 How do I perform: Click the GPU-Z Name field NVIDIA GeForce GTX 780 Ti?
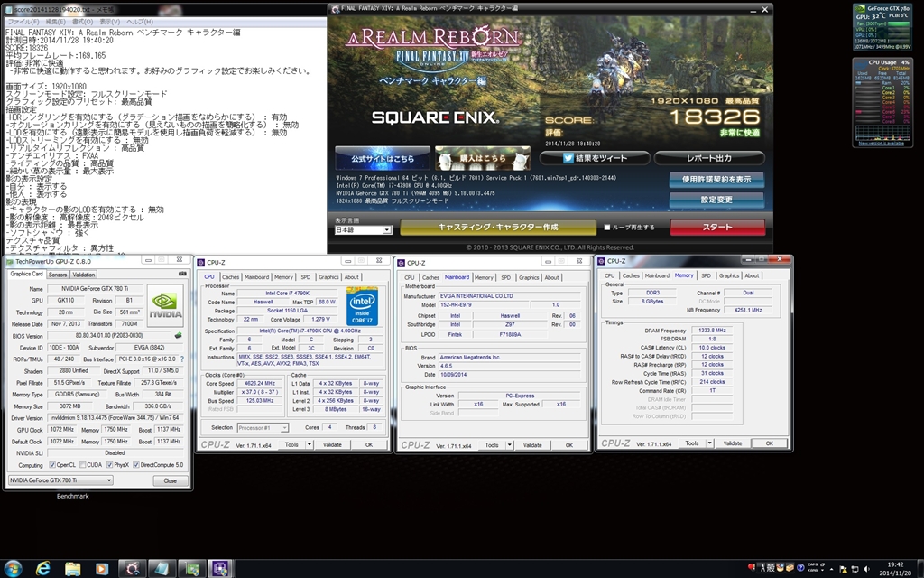[x=95, y=289]
